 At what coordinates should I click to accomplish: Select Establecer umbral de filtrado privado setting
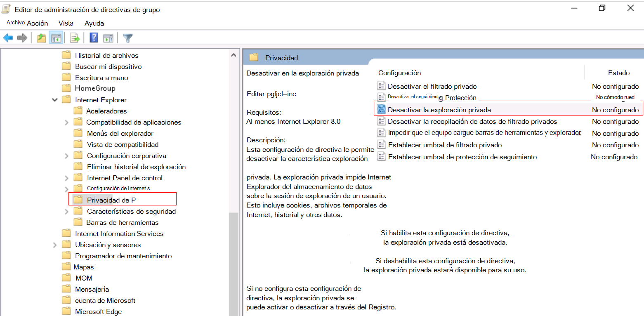[445, 145]
